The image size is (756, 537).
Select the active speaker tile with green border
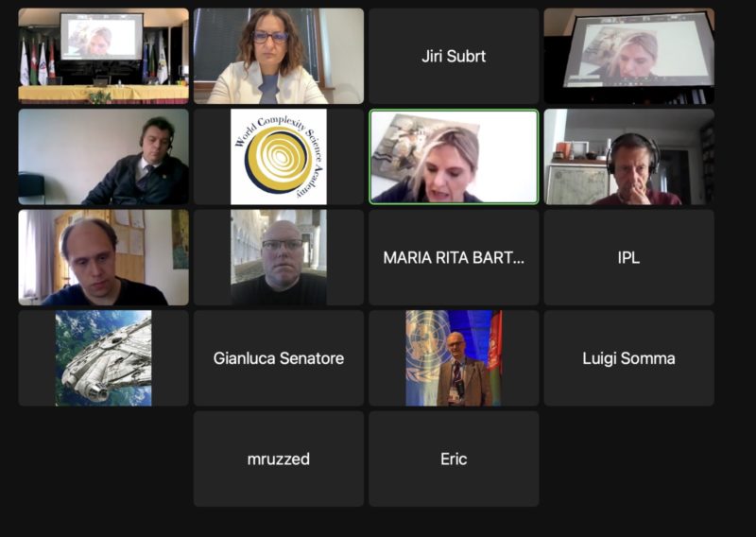[454, 157]
